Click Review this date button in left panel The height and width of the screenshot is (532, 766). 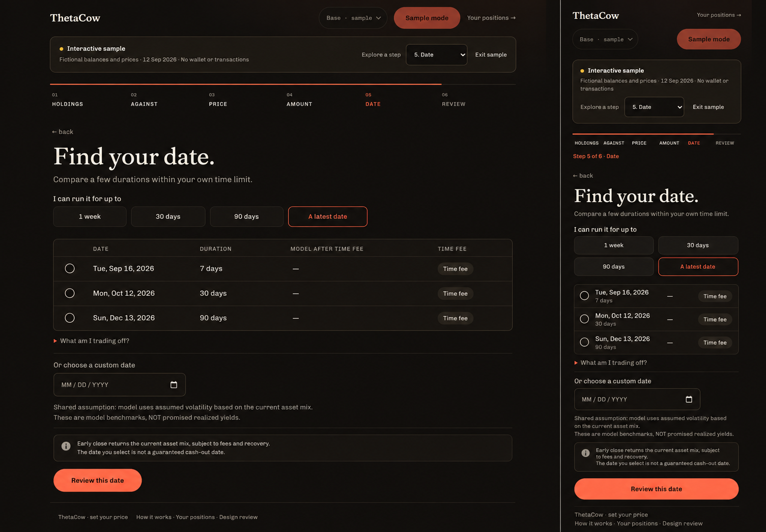(x=98, y=481)
